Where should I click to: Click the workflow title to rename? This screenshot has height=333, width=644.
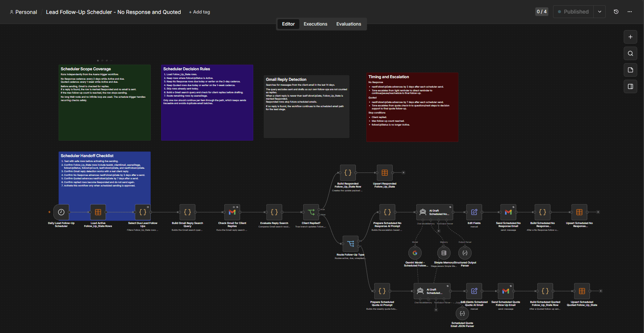point(113,12)
